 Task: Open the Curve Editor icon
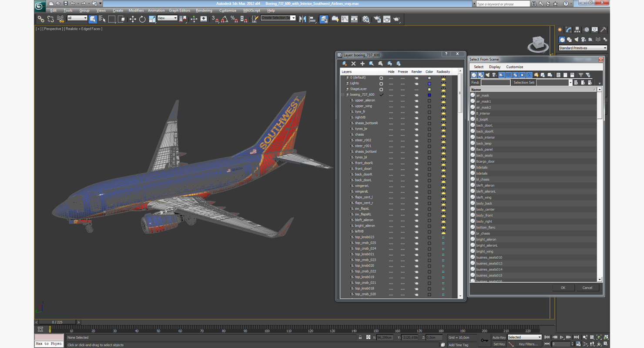[345, 19]
